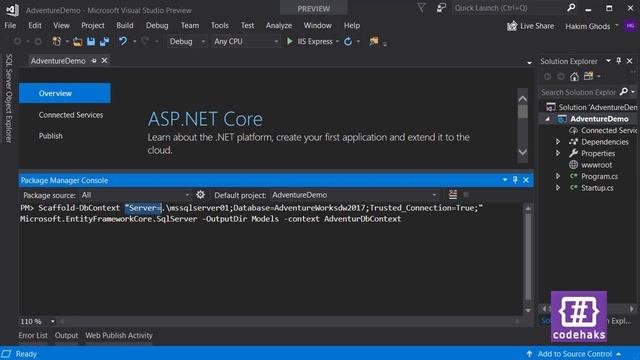Viewport: 640px width, 360px height.
Task: Switch to the Output tab
Action: pos(66,336)
